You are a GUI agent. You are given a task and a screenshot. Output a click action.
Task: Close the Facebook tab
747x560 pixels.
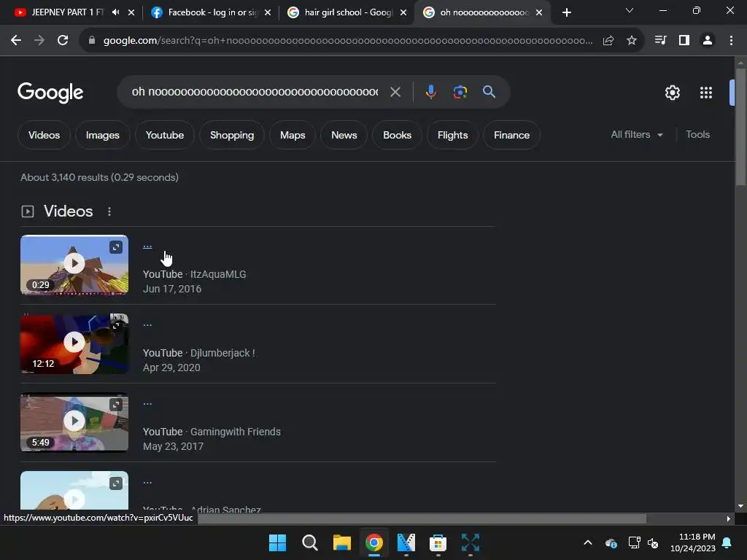(x=268, y=12)
